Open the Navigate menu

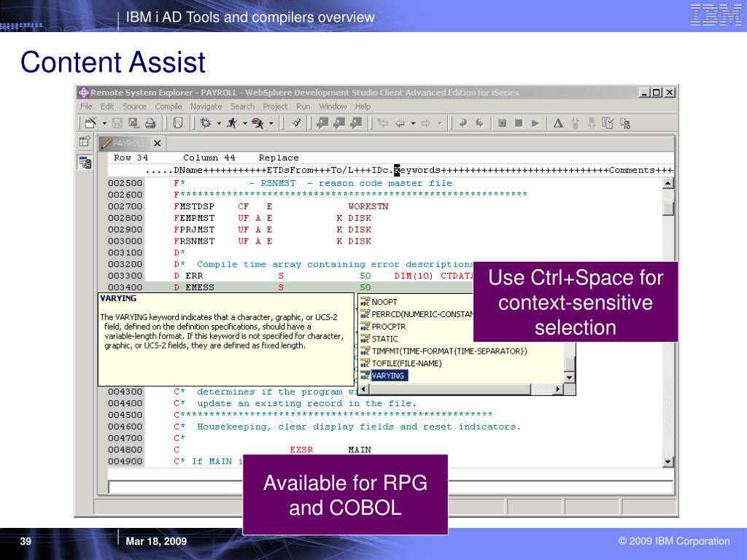[x=206, y=106]
